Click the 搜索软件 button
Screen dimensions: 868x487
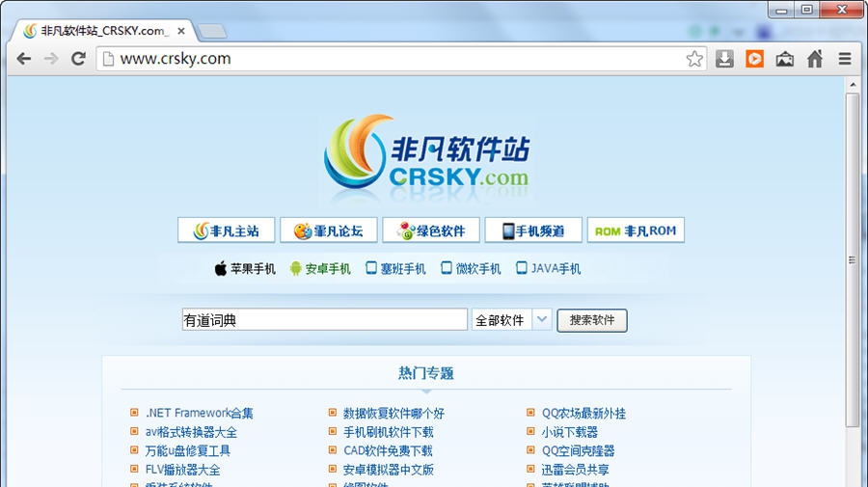(x=592, y=320)
